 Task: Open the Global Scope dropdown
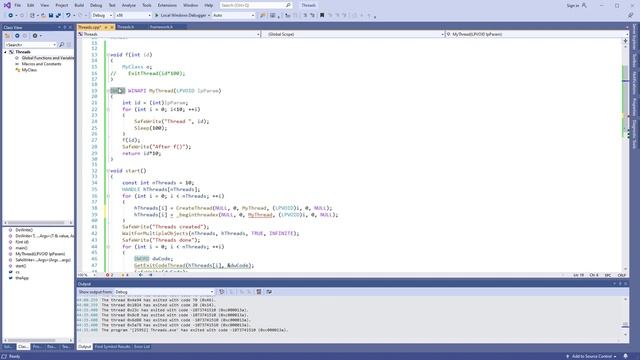353,34
